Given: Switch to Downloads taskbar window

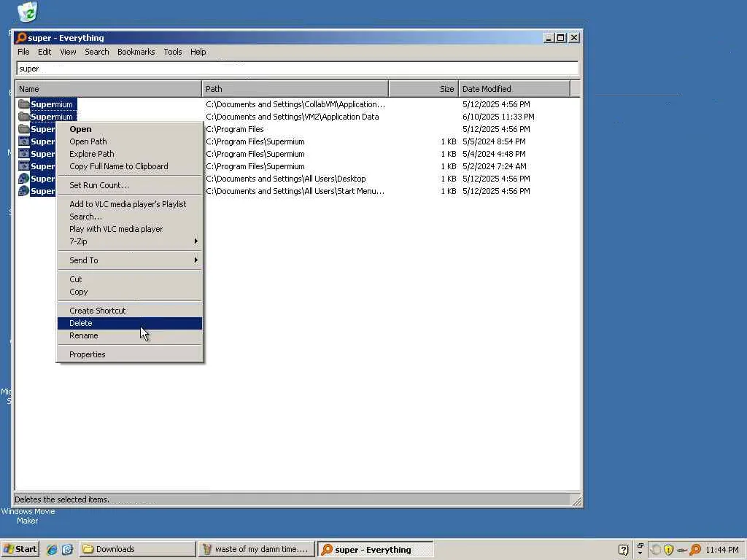Looking at the screenshot, I should [x=137, y=549].
